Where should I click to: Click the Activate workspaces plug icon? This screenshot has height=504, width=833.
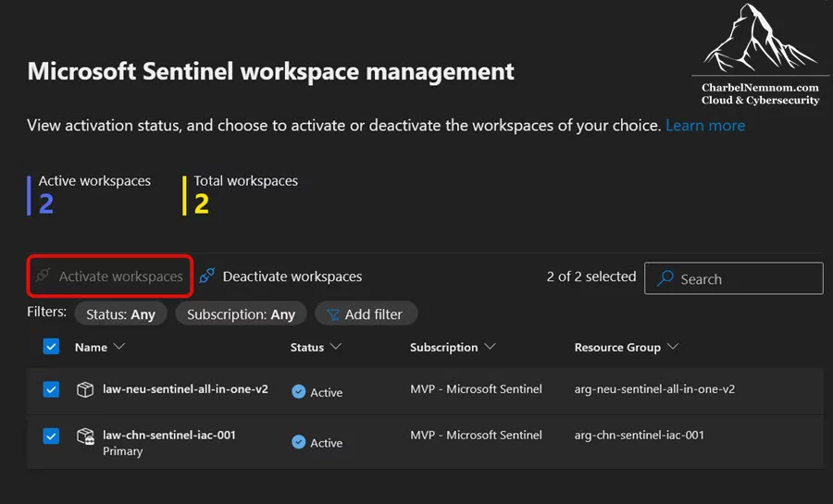(43, 276)
